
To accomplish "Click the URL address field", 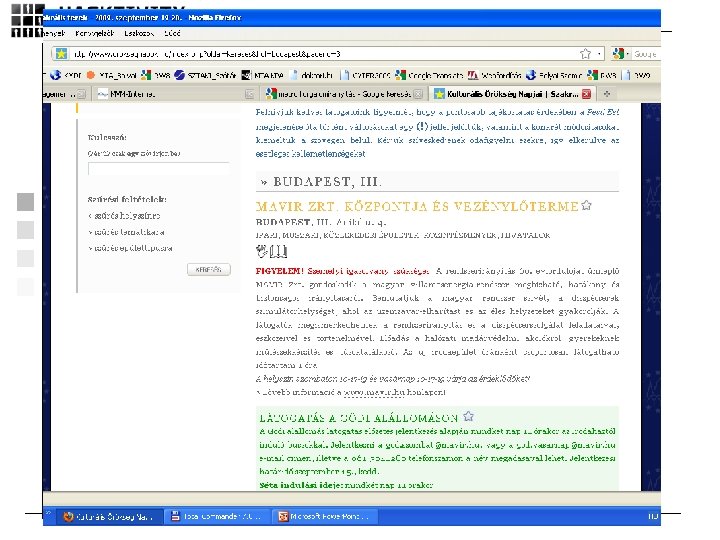I will (x=321, y=54).
